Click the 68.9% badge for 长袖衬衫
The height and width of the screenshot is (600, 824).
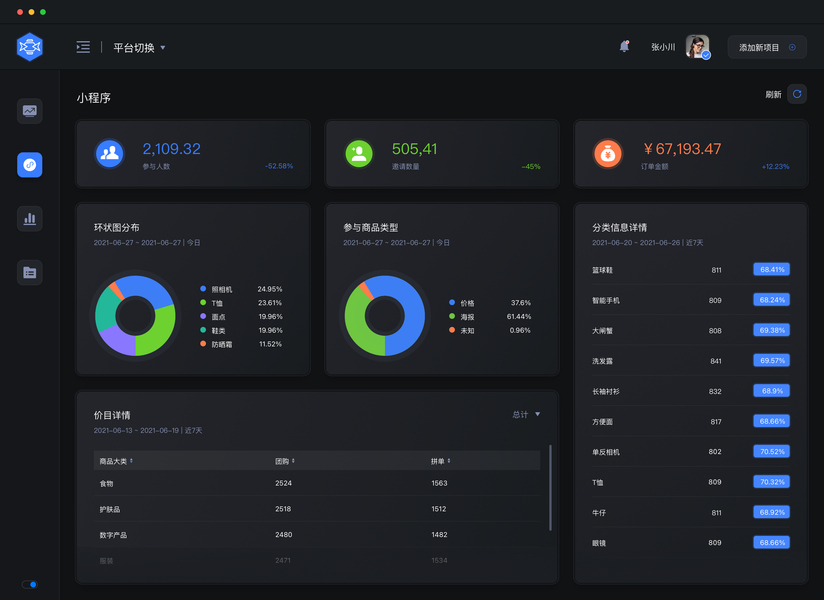(771, 391)
